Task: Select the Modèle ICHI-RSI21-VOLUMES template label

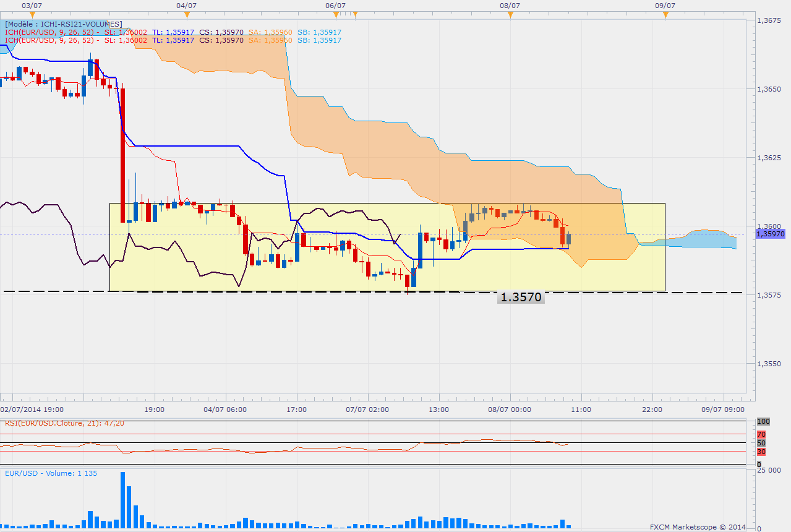Action: click(62, 24)
